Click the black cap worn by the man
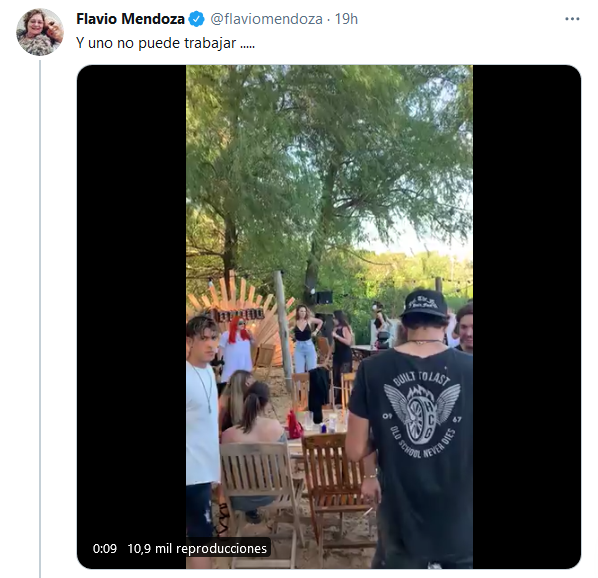 click(x=425, y=303)
